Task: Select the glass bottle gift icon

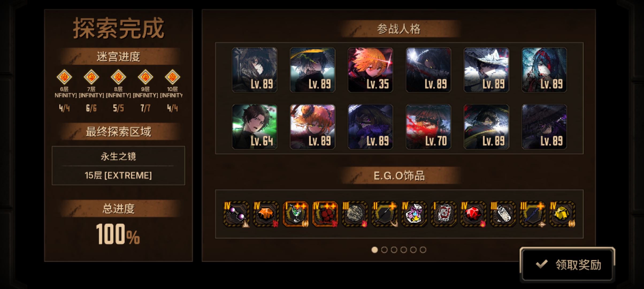Action: click(503, 214)
